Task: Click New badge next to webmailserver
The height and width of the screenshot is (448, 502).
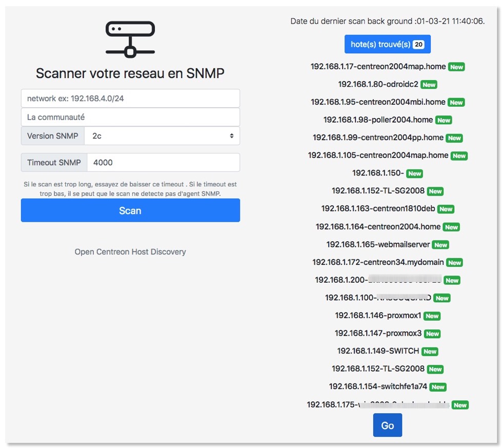Action: tap(440, 245)
